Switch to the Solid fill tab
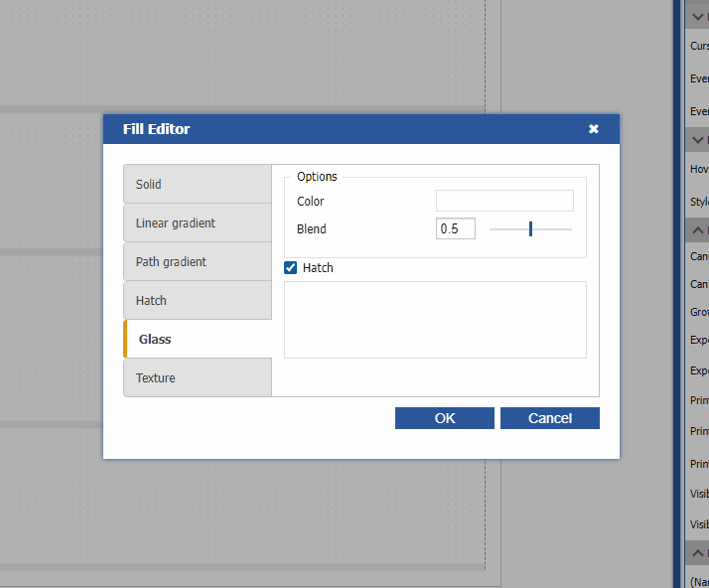The image size is (709, 588). tap(197, 184)
